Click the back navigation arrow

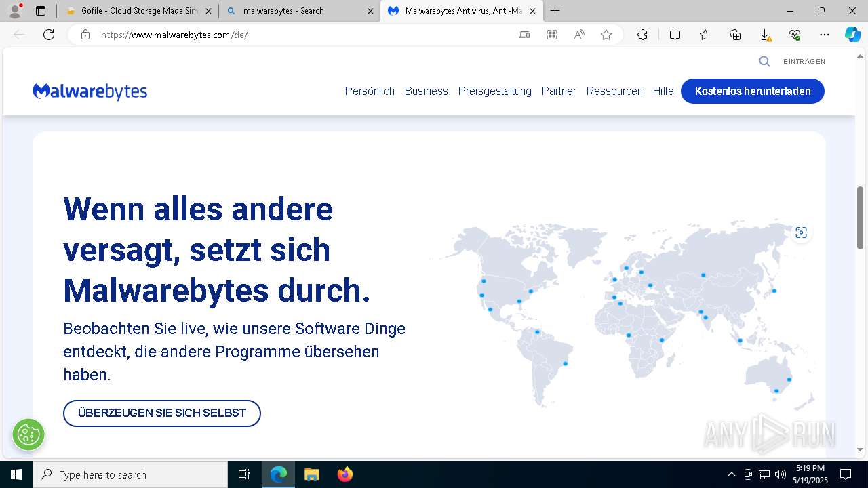[x=19, y=35]
